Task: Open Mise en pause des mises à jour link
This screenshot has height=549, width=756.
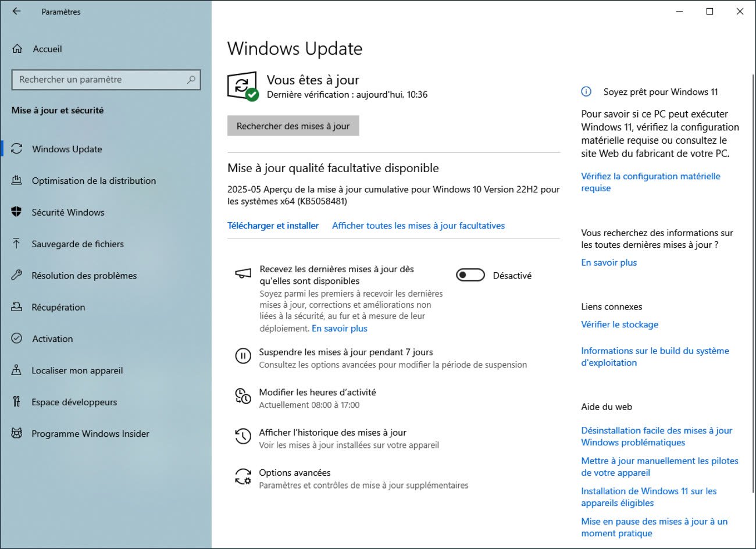Action: click(x=654, y=527)
